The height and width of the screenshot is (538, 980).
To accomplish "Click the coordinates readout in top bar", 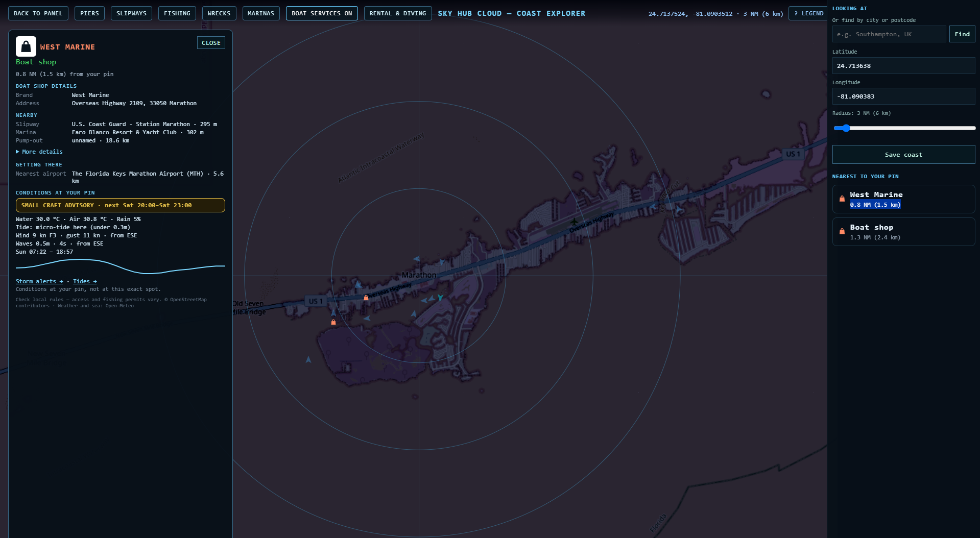I will coord(715,14).
